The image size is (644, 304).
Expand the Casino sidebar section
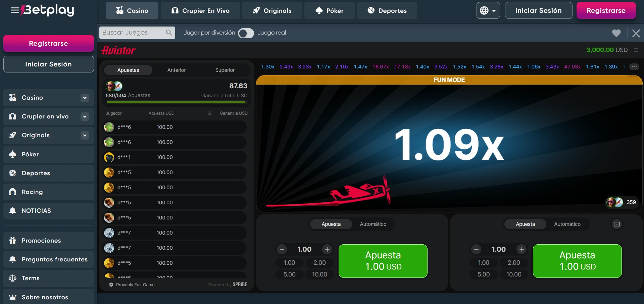click(x=85, y=98)
